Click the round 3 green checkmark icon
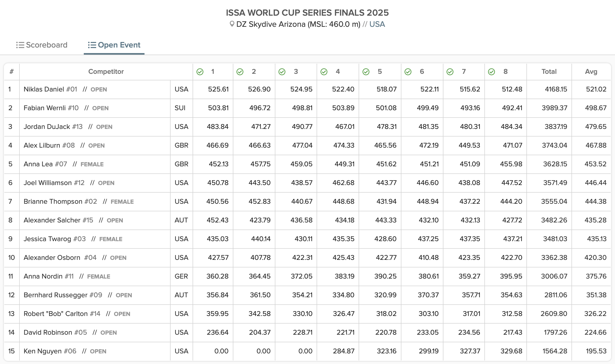Screen dimensions: 615x364 click(x=282, y=72)
